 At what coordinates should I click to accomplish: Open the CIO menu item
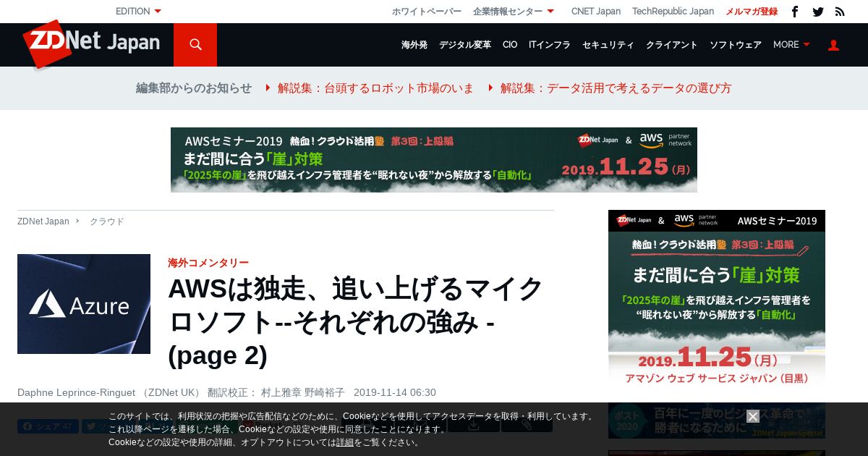point(510,45)
